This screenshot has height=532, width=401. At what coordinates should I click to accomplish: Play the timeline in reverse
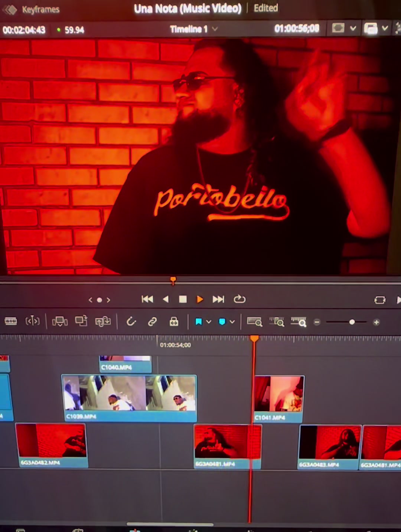click(166, 299)
